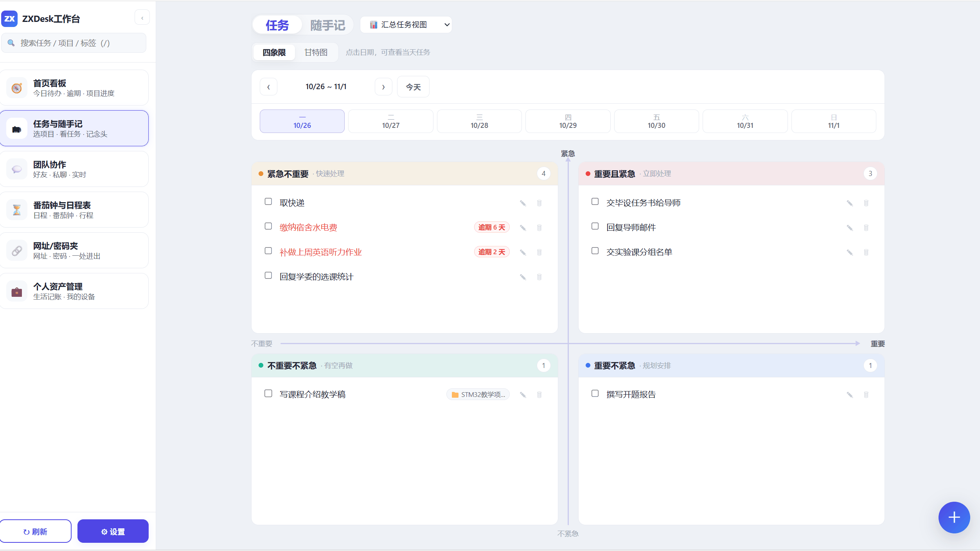
Task: Open the 首页看板 compass icon
Action: pos(16,88)
